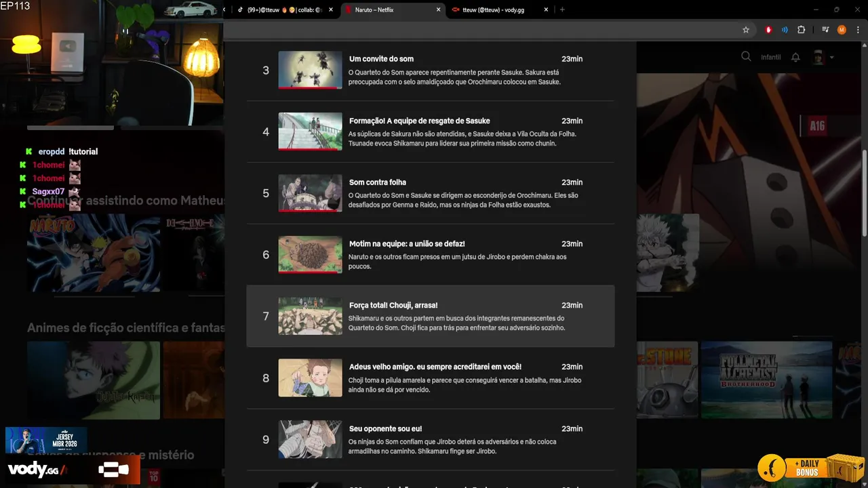
Task: Open the Netflix search icon
Action: (746, 57)
